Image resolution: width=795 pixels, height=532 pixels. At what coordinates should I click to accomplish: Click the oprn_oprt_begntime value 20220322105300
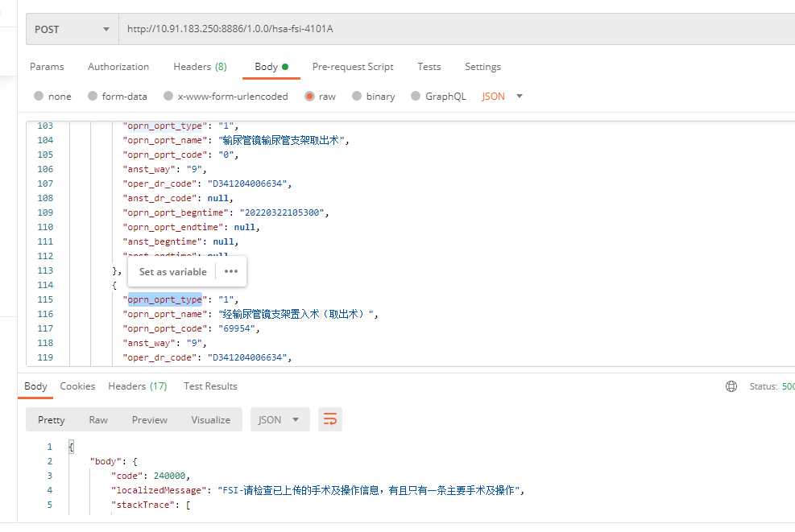click(281, 212)
